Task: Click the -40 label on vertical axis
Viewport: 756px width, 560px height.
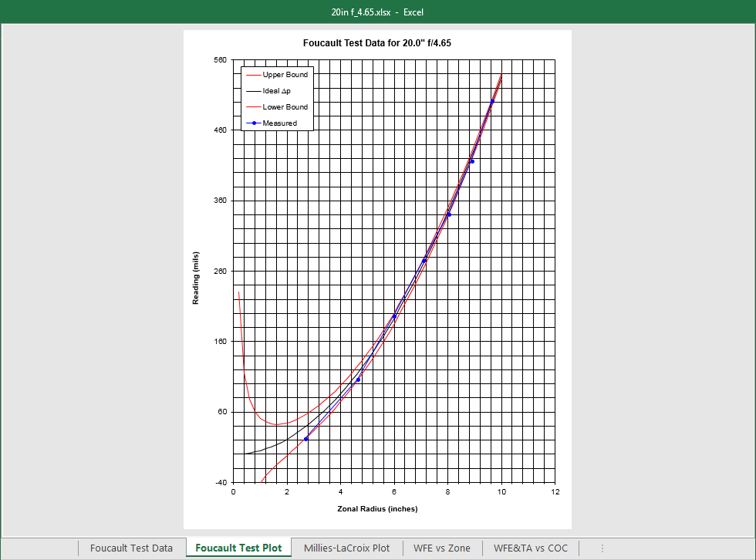Action: coord(220,482)
